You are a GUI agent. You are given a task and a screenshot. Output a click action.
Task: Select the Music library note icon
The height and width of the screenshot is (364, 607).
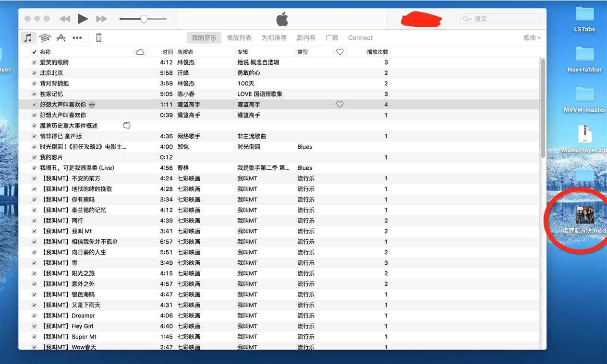pos(28,38)
